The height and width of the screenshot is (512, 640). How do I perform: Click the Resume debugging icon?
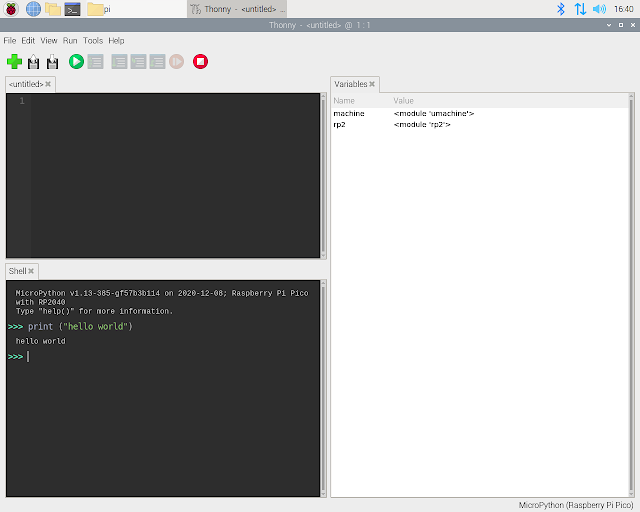pyautogui.click(x=176, y=62)
